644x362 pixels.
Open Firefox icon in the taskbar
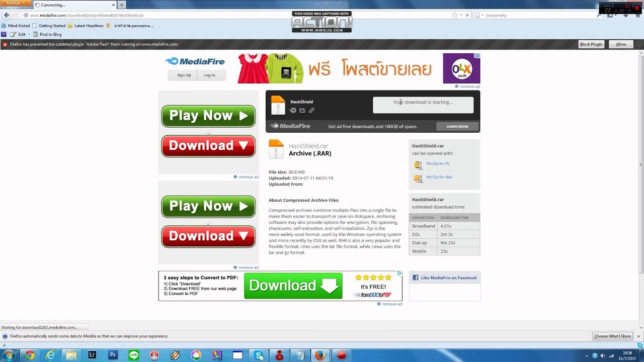coord(320,355)
